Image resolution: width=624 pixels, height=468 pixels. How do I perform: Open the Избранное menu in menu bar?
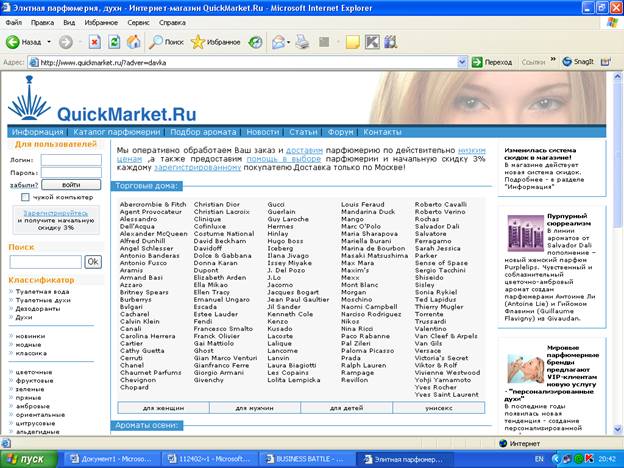click(x=100, y=21)
